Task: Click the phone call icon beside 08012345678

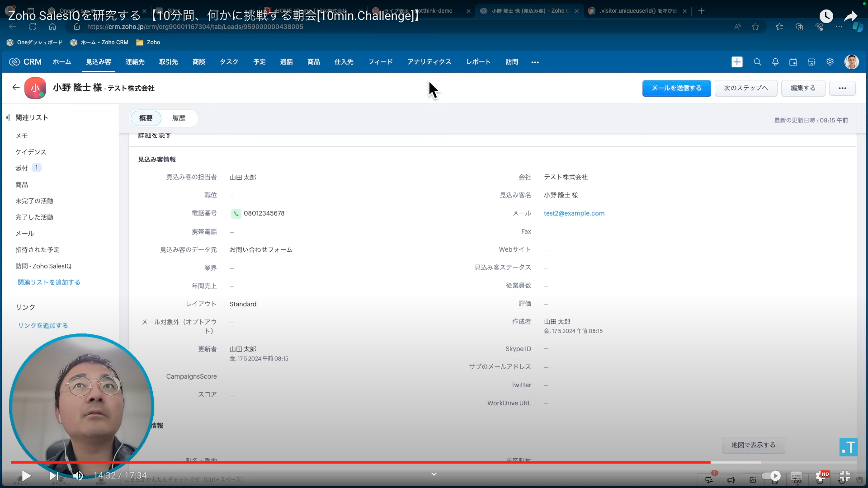Action: [236, 214]
